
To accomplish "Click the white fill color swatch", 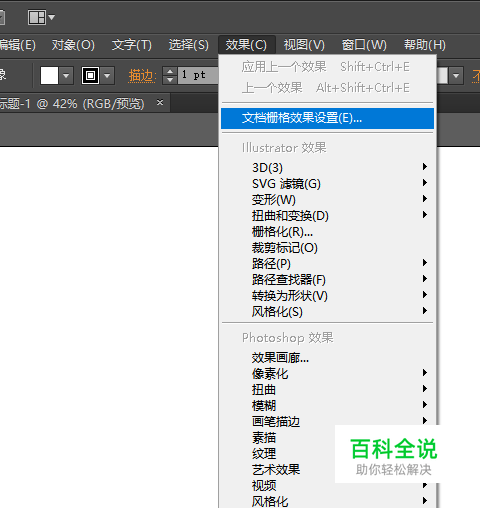I will (x=49, y=75).
